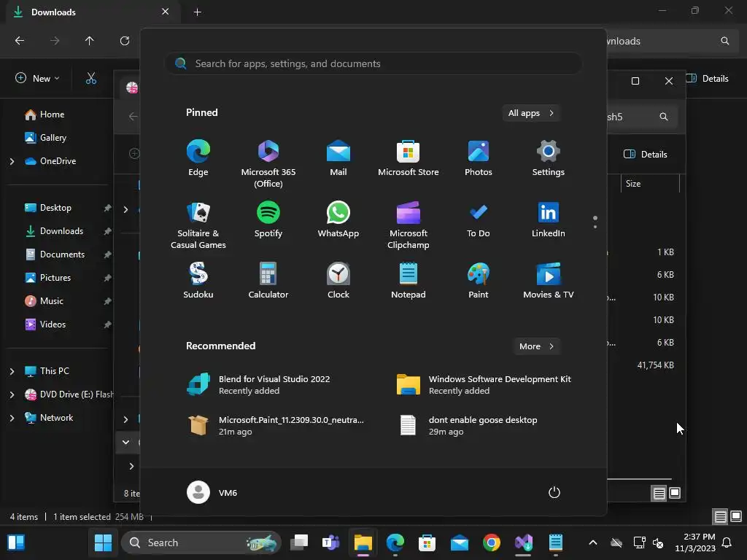Click the Start menu search field
747x560 pixels.
click(373, 63)
